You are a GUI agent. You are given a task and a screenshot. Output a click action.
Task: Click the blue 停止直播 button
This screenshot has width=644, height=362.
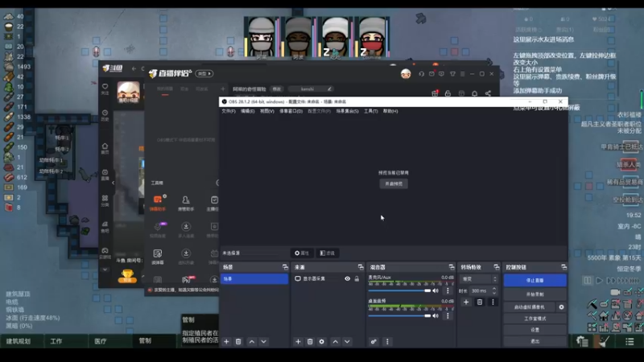tap(535, 280)
